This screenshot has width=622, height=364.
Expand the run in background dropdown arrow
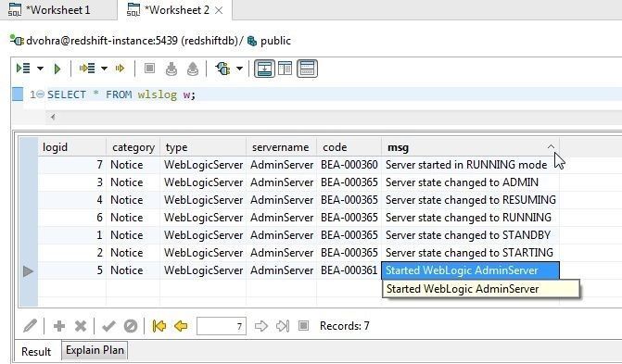[x=104, y=69]
